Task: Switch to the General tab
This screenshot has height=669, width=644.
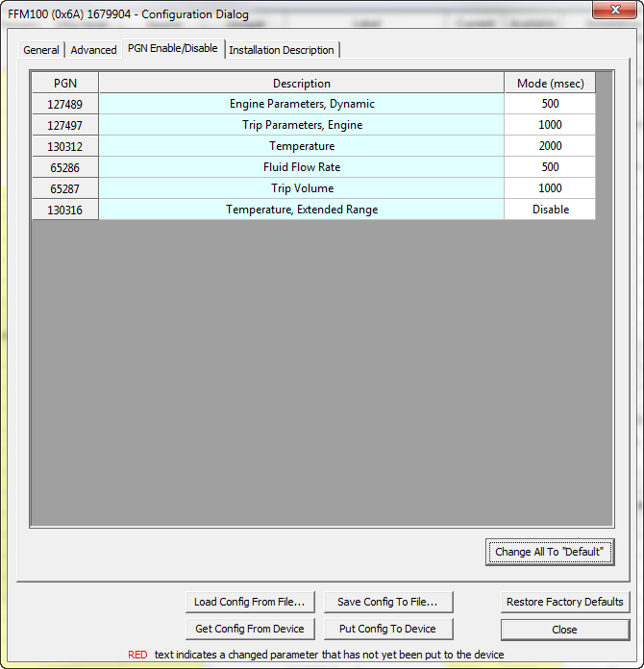Action: click(41, 50)
